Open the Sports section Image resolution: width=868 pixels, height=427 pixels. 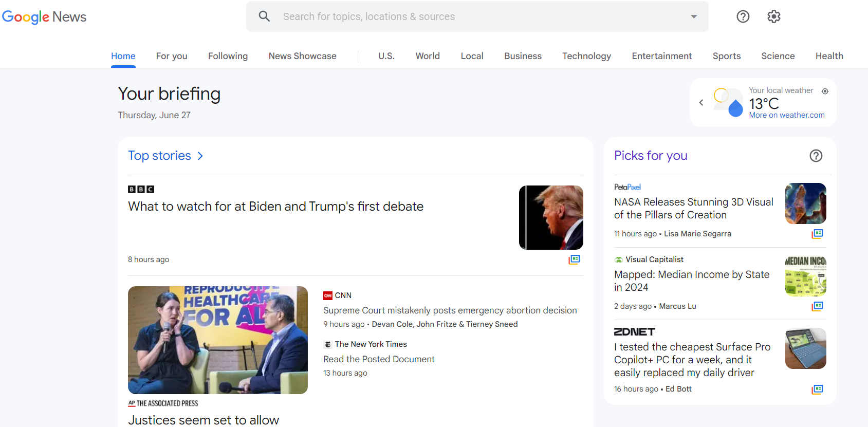coord(727,56)
